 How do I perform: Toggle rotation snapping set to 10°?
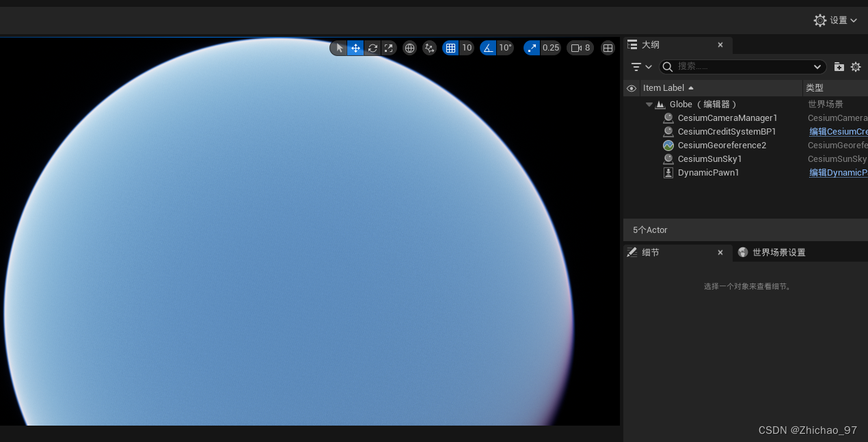(x=488, y=48)
